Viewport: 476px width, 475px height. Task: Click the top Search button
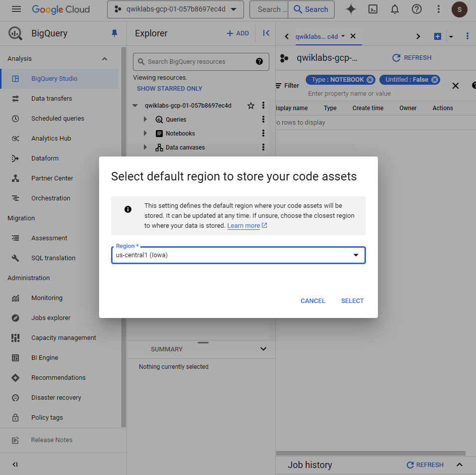pyautogui.click(x=311, y=9)
